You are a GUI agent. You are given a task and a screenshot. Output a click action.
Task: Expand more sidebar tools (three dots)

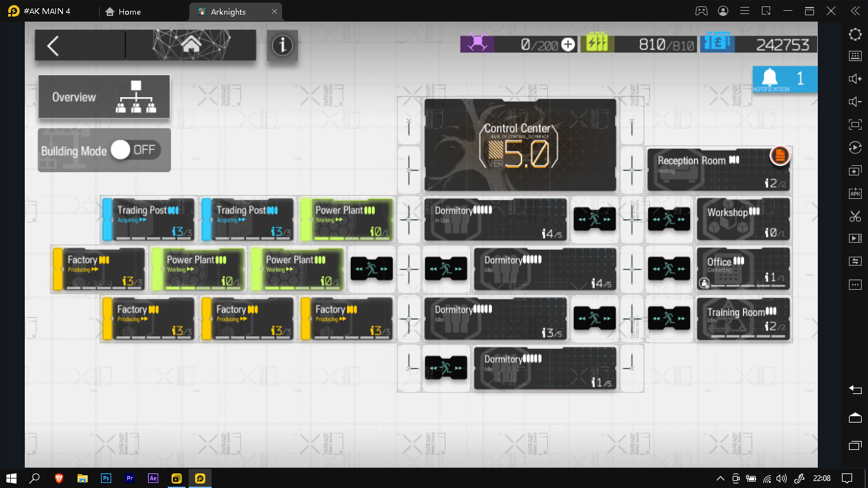(855, 284)
